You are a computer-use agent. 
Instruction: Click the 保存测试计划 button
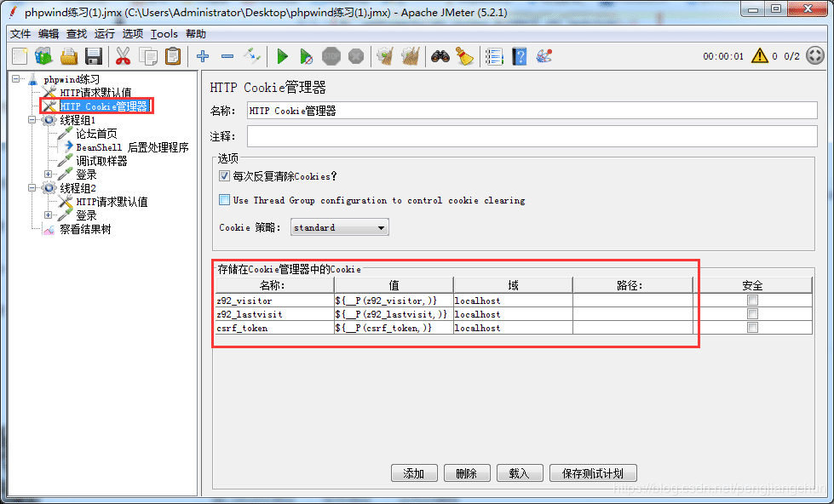coord(593,473)
